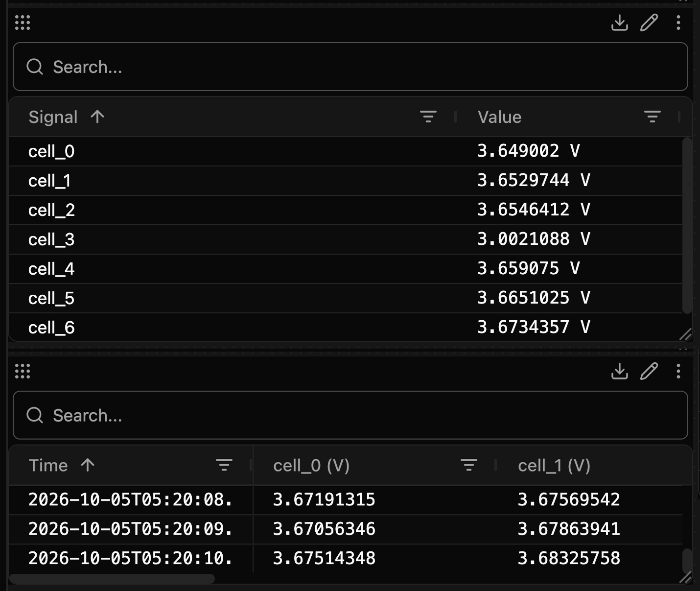
Task: Click the cell_0 (V) column's width separator
Action: 496,465
